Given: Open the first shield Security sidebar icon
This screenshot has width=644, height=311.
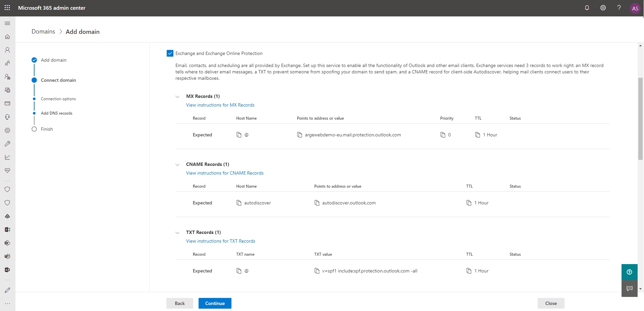Looking at the screenshot, I should [7, 189].
